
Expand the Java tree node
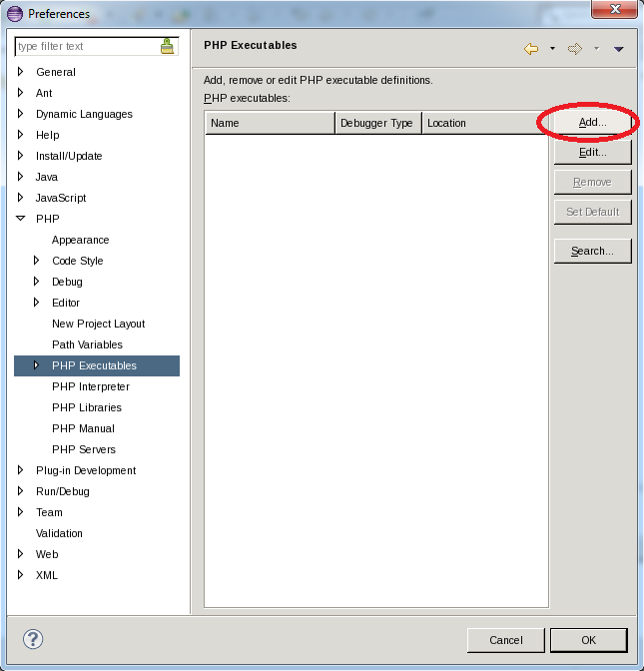click(x=20, y=177)
